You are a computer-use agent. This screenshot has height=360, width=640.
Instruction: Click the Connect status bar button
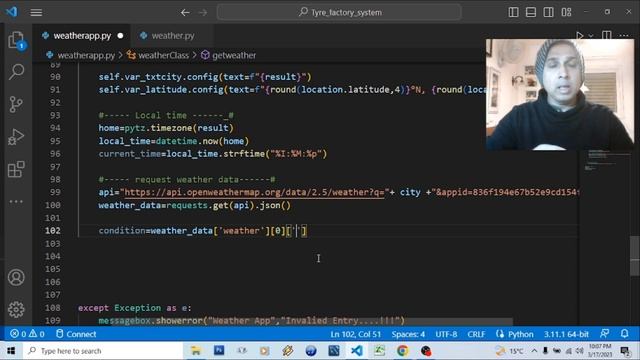76,334
